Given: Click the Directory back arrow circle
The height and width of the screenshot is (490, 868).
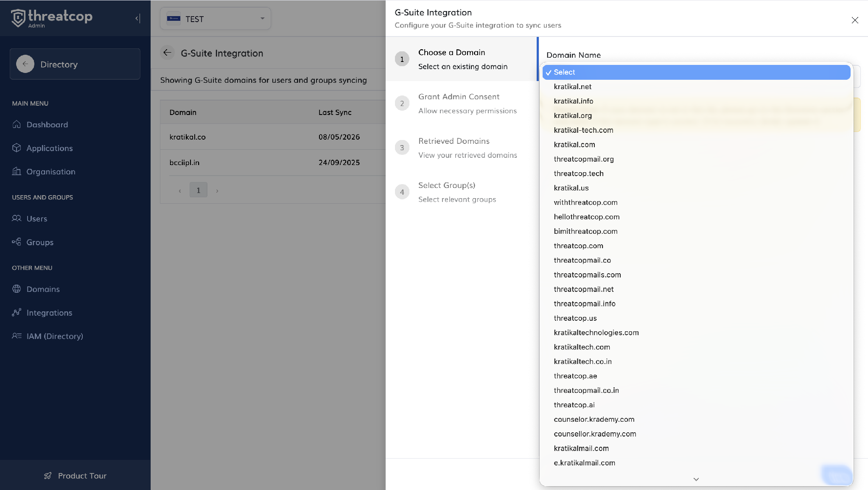Looking at the screenshot, I should pyautogui.click(x=25, y=64).
